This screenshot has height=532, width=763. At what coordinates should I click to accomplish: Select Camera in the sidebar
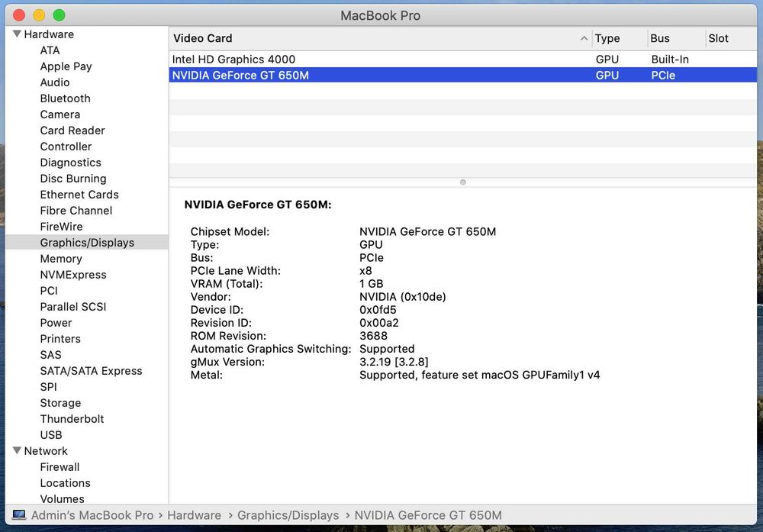pyautogui.click(x=60, y=114)
